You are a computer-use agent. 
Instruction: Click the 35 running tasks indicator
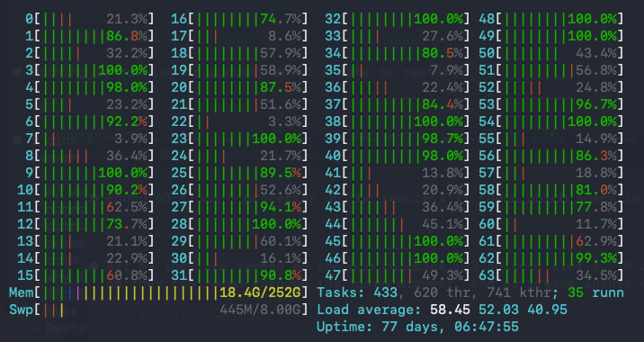595,292
